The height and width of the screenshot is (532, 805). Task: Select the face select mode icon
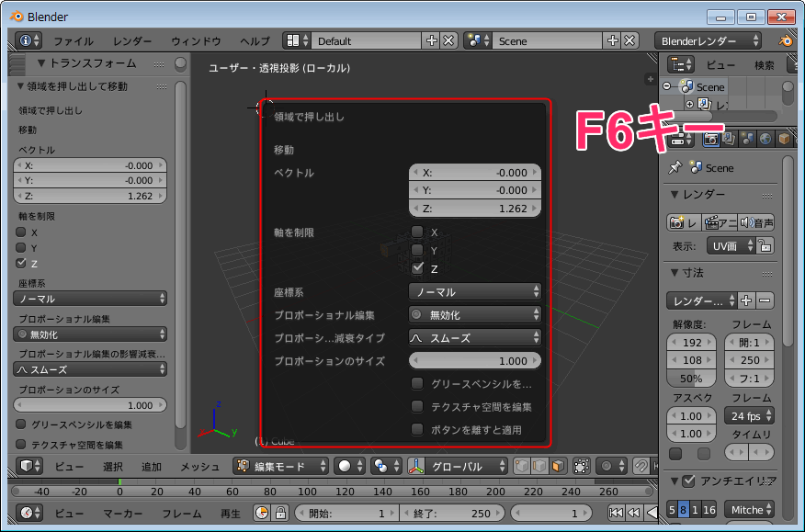[x=558, y=466]
